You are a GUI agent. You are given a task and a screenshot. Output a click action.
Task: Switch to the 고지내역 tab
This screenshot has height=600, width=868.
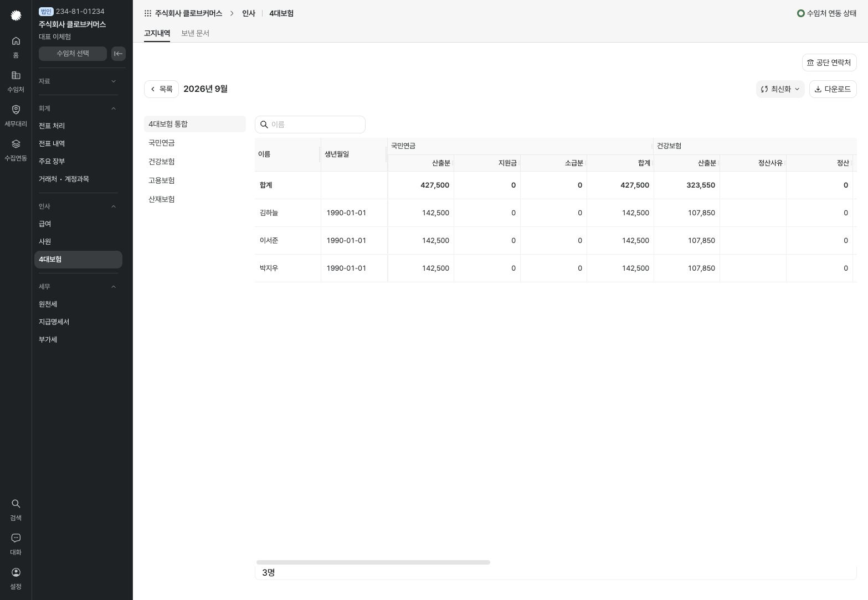click(x=157, y=33)
